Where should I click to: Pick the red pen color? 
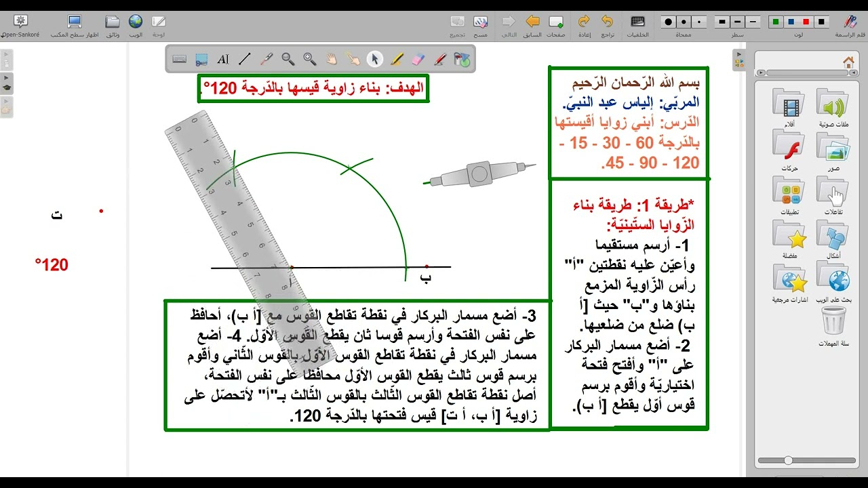tap(806, 22)
